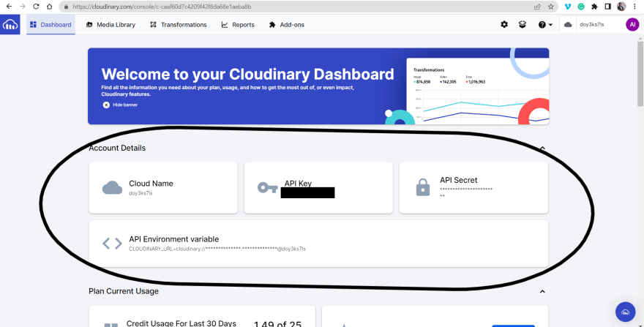Click the Grammarly extension icon
Screen dimensions: 644x327
click(x=581, y=7)
